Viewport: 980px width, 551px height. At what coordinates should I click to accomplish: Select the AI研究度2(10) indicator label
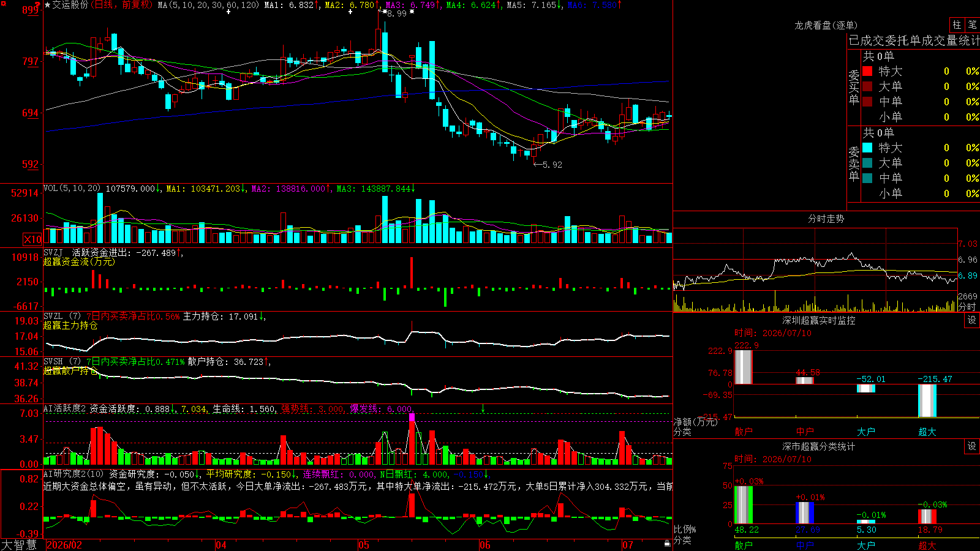tap(74, 474)
